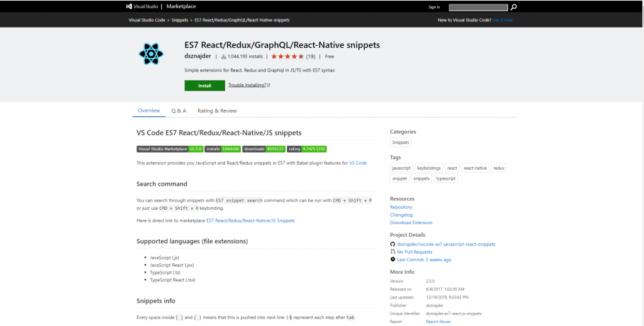Click No Pull Requests link
Viewport: 644px width, 326px height.
[x=414, y=252]
